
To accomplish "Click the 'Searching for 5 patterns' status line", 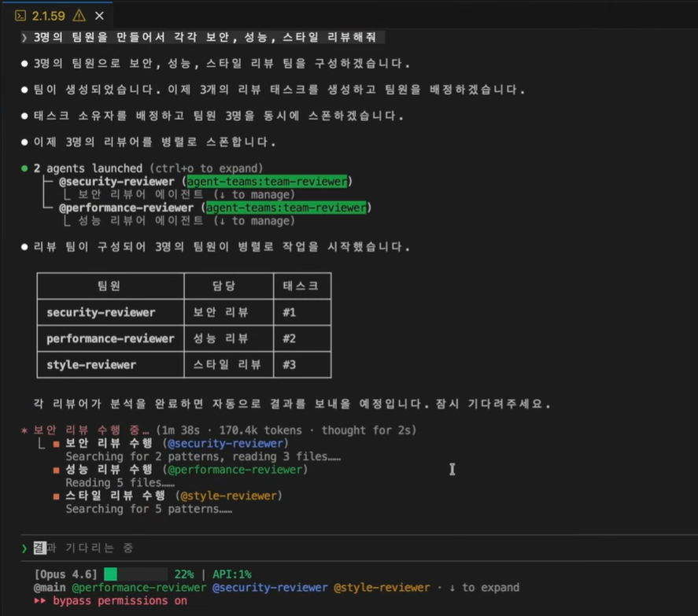I will tap(149, 509).
